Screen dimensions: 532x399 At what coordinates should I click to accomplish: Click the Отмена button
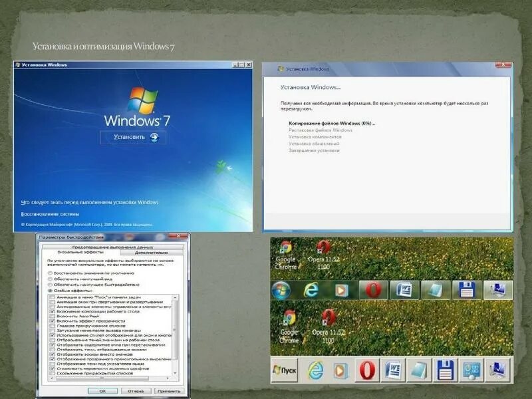tap(136, 391)
